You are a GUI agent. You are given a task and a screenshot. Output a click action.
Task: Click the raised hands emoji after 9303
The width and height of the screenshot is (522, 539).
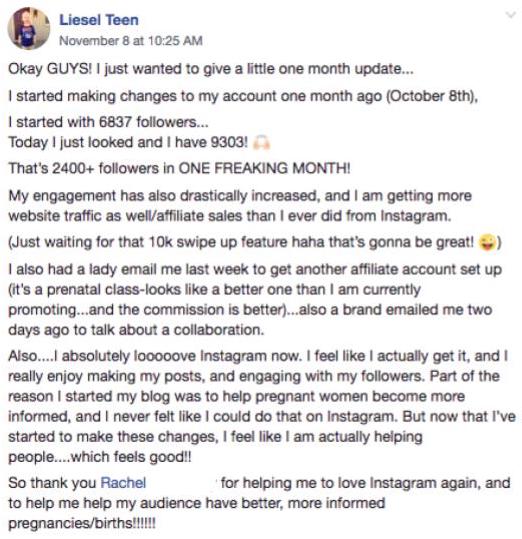pyautogui.click(x=262, y=142)
